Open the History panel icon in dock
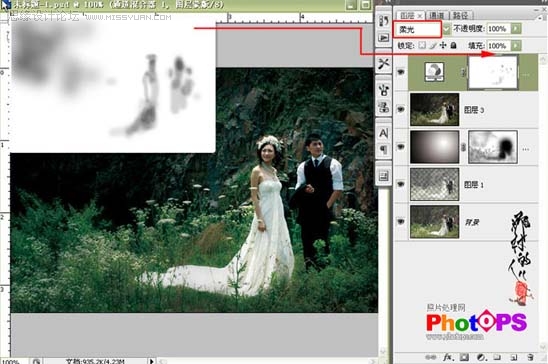Viewport: 548px width, 364px height. [x=383, y=21]
